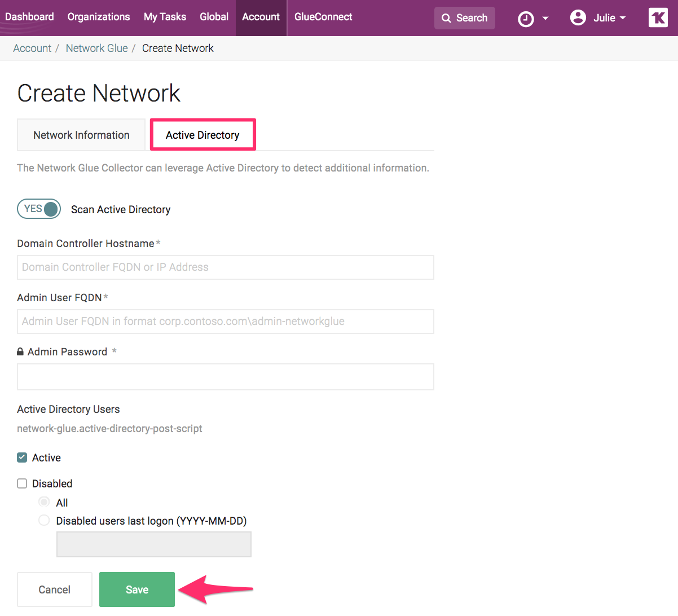Click the Create Network page heading
Viewport: 678px width, 616px height.
[99, 93]
